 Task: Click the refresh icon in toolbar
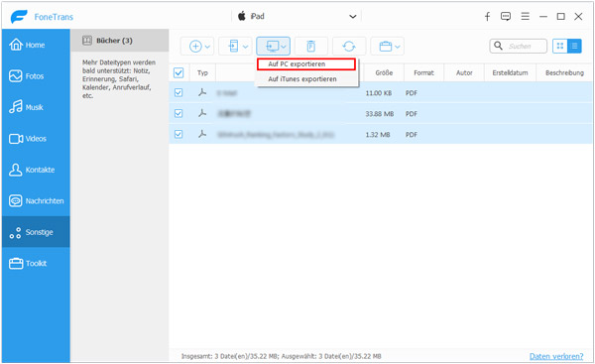point(349,47)
